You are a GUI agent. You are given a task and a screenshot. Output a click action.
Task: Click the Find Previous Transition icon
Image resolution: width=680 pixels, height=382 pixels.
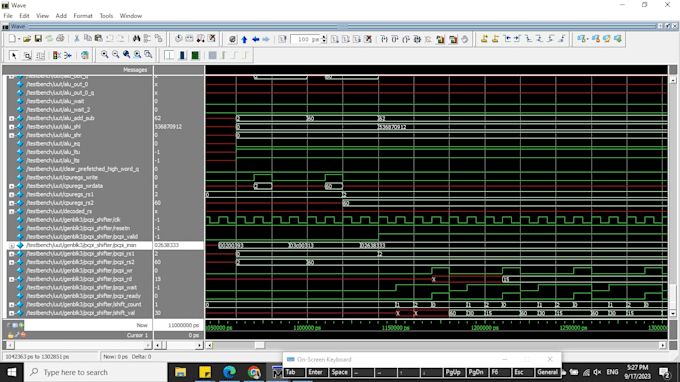click(507, 39)
